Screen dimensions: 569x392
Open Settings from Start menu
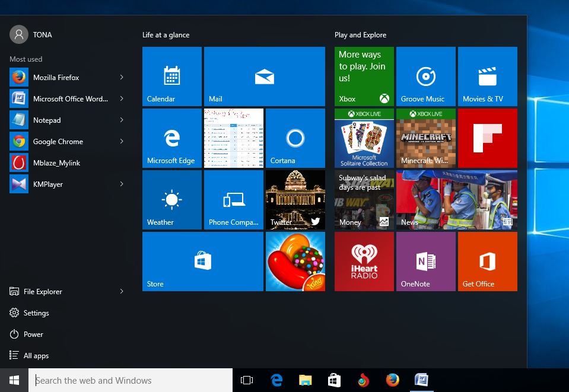(x=36, y=313)
